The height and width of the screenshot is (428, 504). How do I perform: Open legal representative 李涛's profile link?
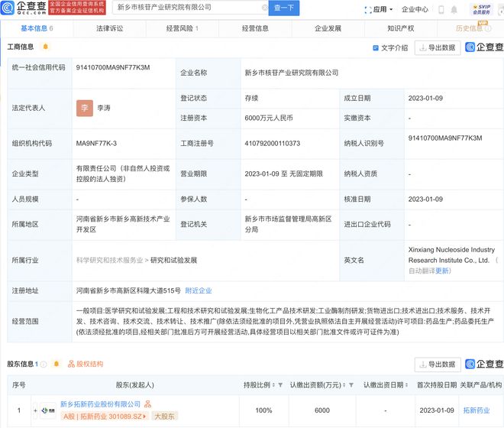[x=104, y=108]
